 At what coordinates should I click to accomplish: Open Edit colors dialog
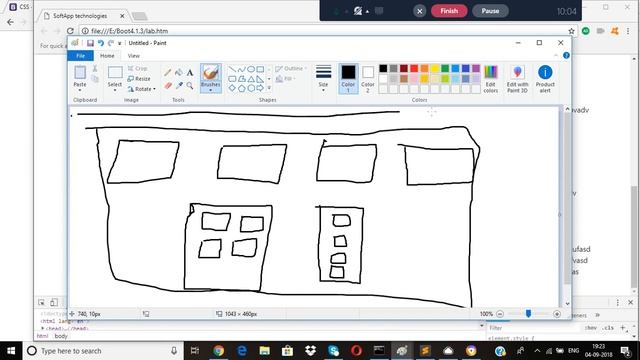pos(491,79)
